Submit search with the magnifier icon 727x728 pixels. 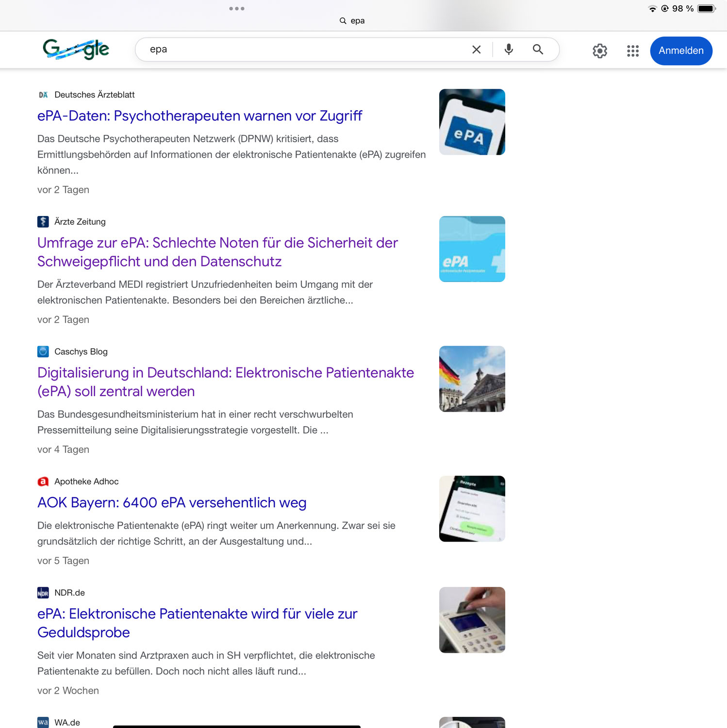[538, 50]
